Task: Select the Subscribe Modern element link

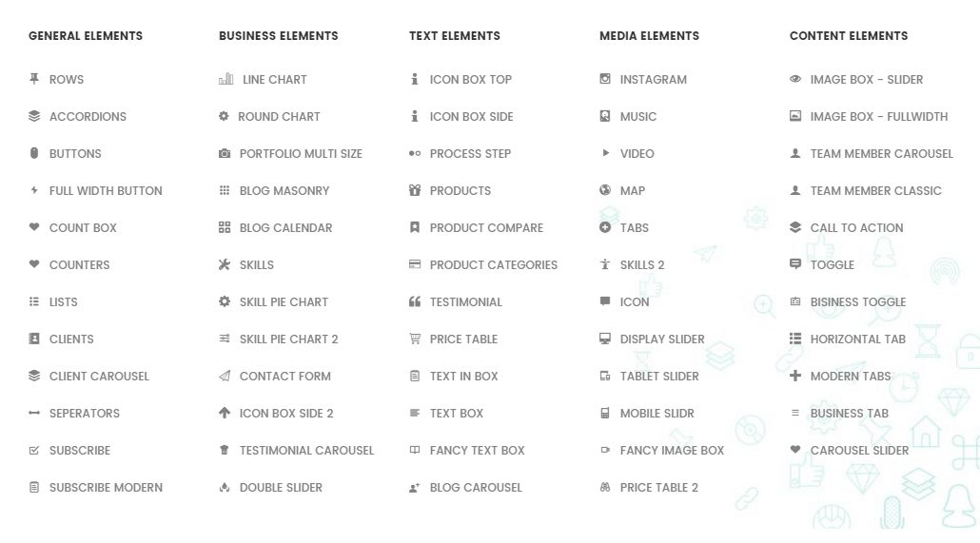Action: pyautogui.click(x=106, y=487)
